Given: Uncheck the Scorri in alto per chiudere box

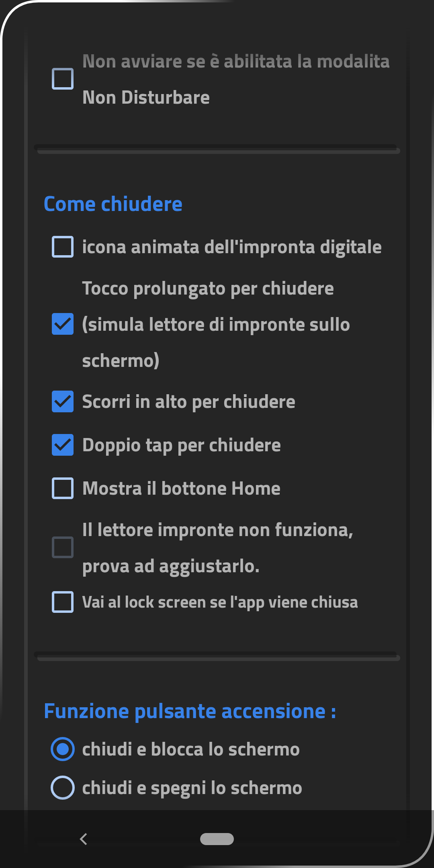Looking at the screenshot, I should (63, 401).
